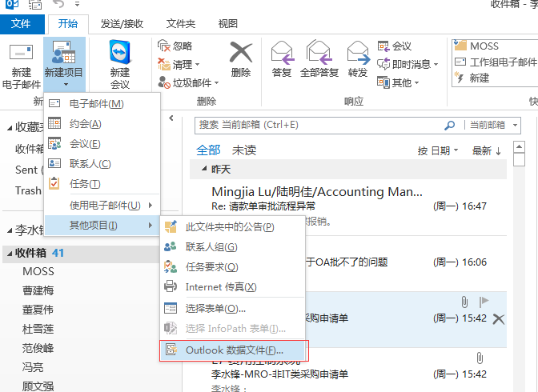Open the 垃圾邮件 junk dropdown
Image resolution: width=538 pixels, height=392 pixels.
pos(191,82)
